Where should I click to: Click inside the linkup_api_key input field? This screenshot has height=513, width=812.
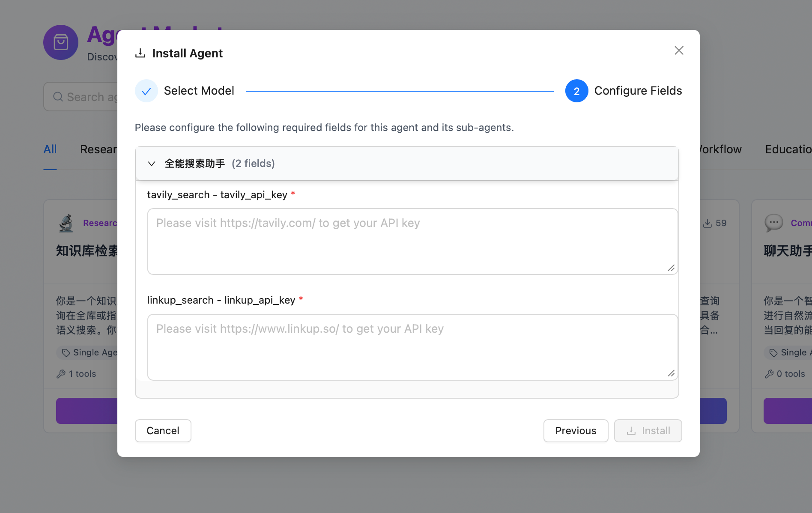pos(412,347)
